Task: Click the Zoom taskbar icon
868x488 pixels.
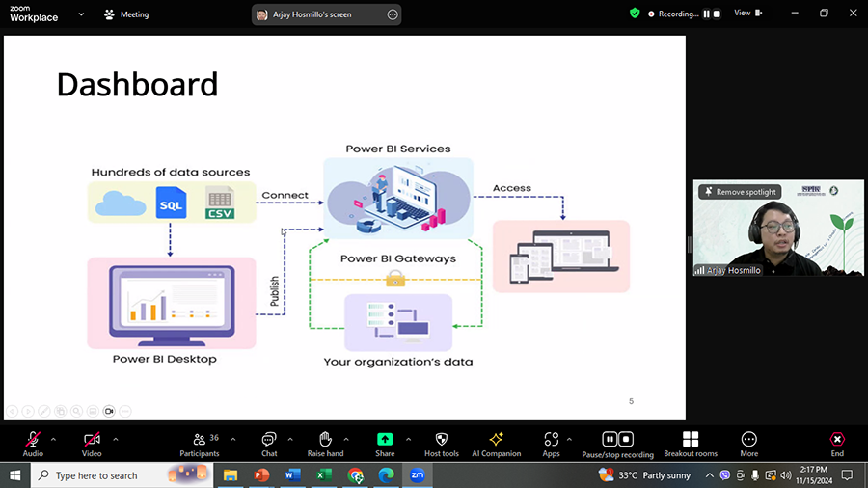Action: tap(418, 475)
